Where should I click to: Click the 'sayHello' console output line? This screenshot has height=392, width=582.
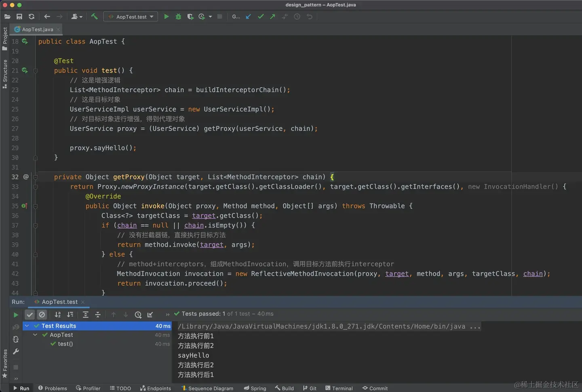tap(194, 356)
